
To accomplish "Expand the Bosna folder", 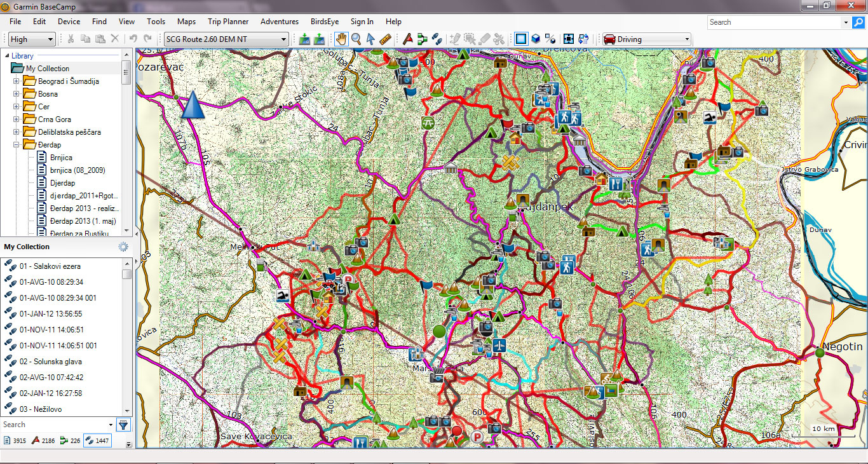I will (17, 94).
